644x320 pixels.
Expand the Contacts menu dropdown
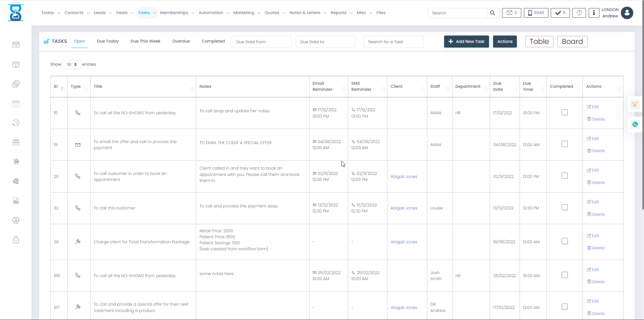coord(77,13)
